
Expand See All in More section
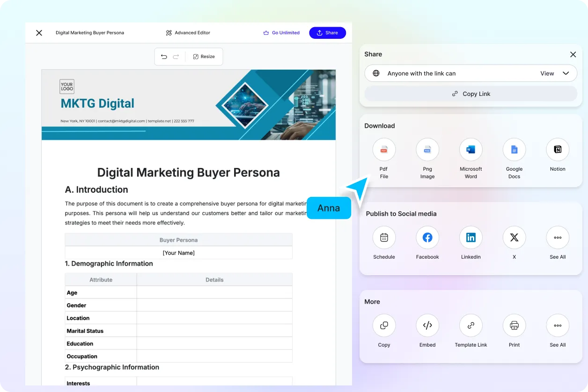click(x=557, y=326)
